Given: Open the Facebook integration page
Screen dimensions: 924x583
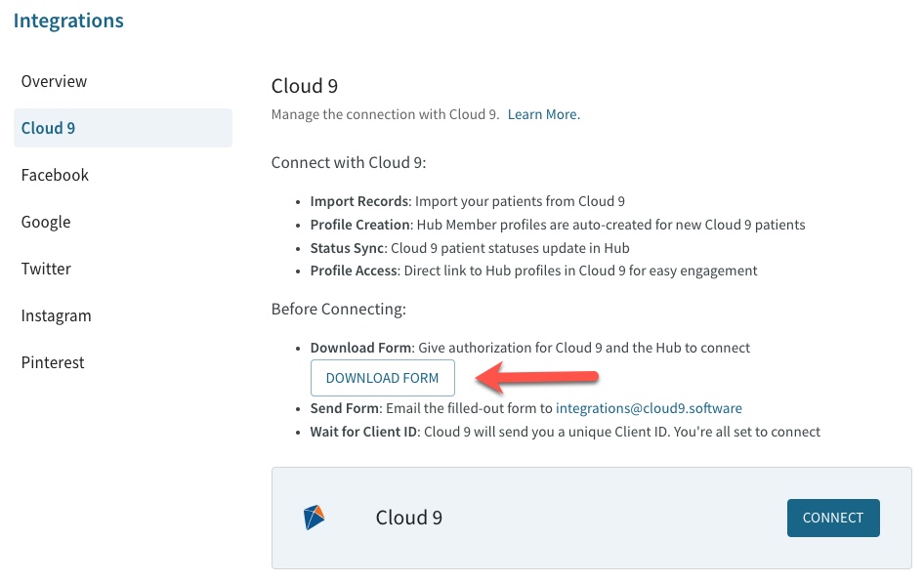Looking at the screenshot, I should click(55, 175).
